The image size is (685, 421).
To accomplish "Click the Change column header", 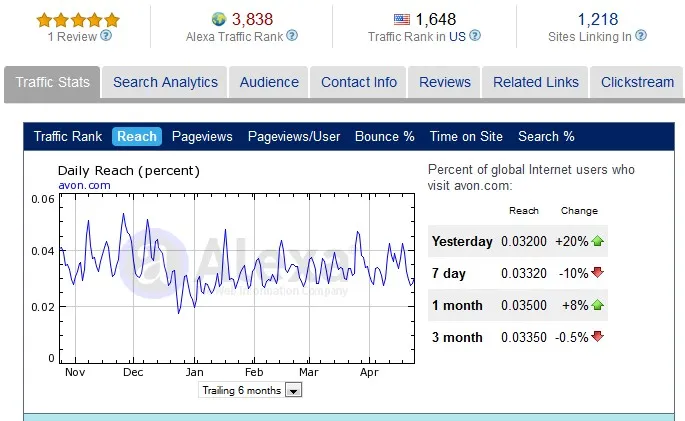I will [x=579, y=210].
